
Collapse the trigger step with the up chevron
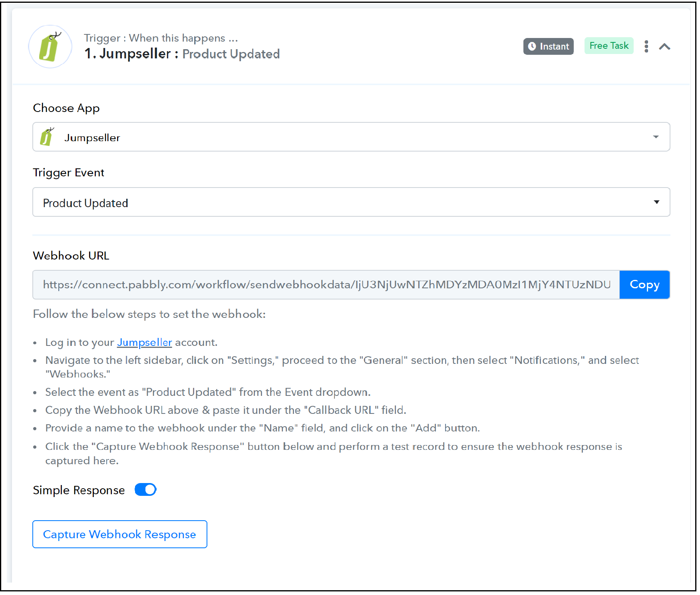(664, 47)
